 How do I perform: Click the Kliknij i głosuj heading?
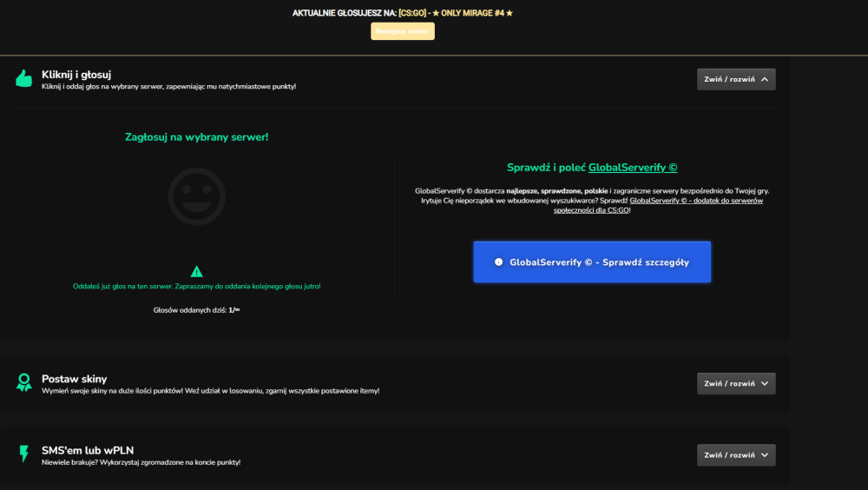click(76, 74)
